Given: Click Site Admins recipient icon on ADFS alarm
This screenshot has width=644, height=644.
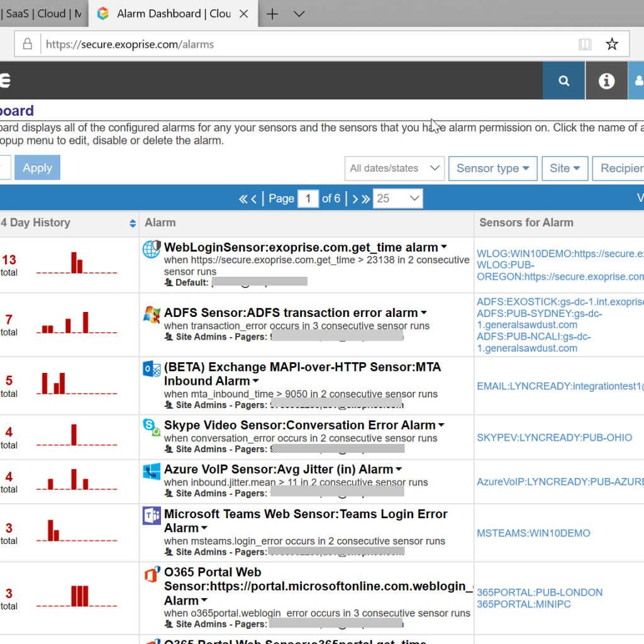Looking at the screenshot, I should [x=169, y=337].
